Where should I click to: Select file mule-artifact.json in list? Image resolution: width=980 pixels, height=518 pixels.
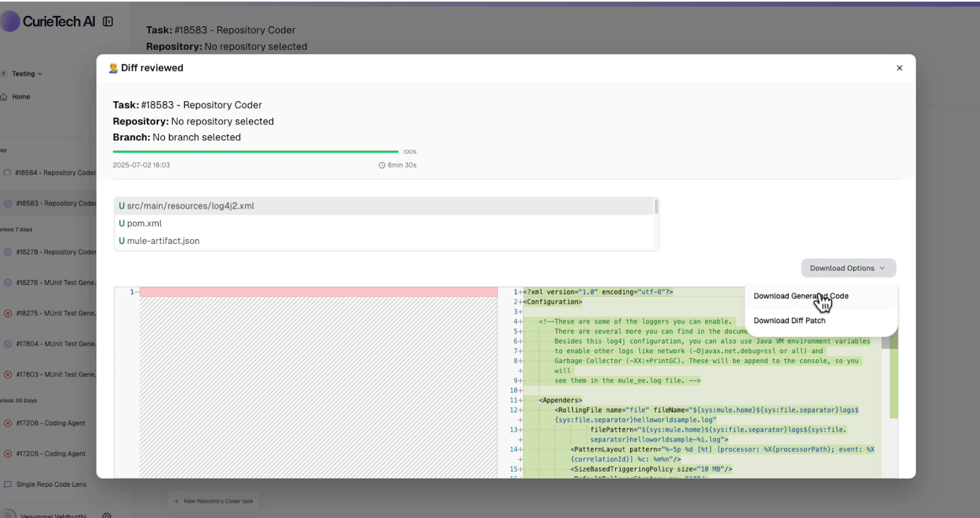pos(384,241)
